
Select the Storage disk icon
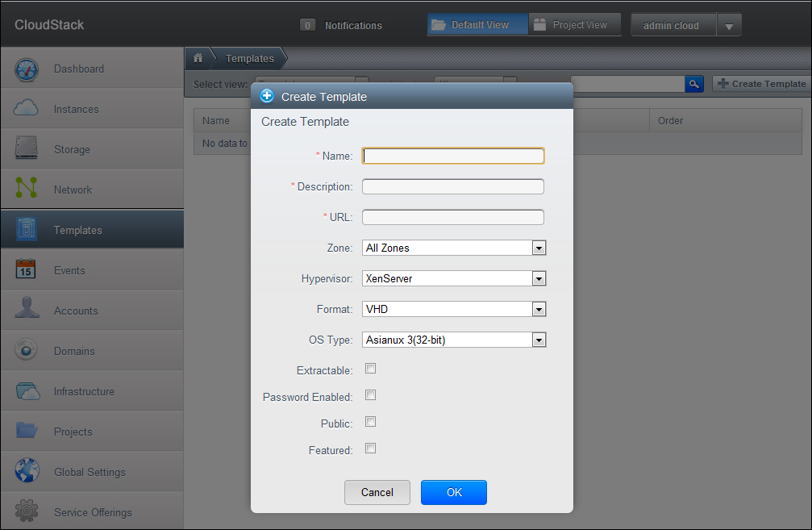(27, 149)
